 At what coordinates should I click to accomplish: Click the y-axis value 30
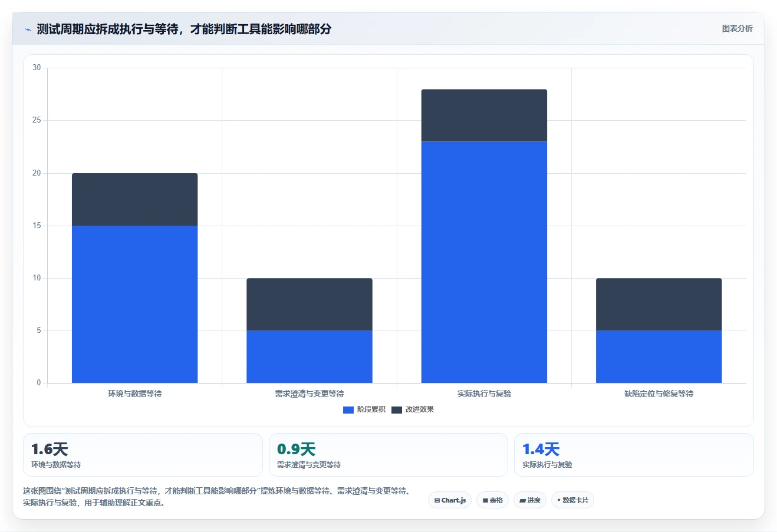[x=37, y=68]
